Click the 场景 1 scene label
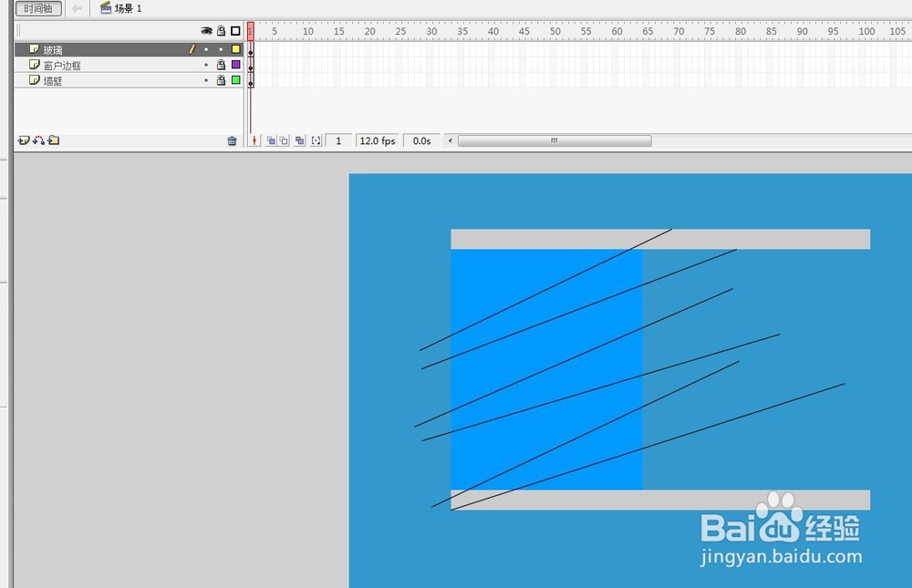The height and width of the screenshot is (588, 912). point(128,9)
